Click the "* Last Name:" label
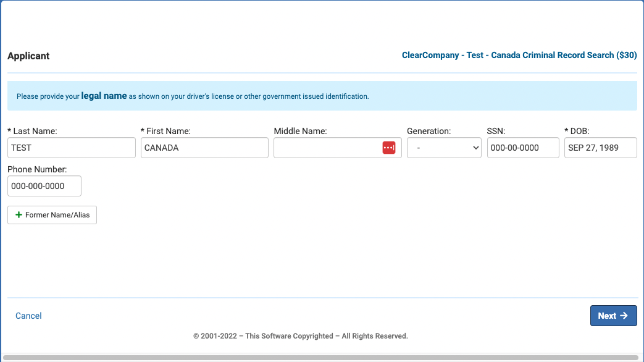This screenshot has width=644, height=362. click(x=32, y=131)
